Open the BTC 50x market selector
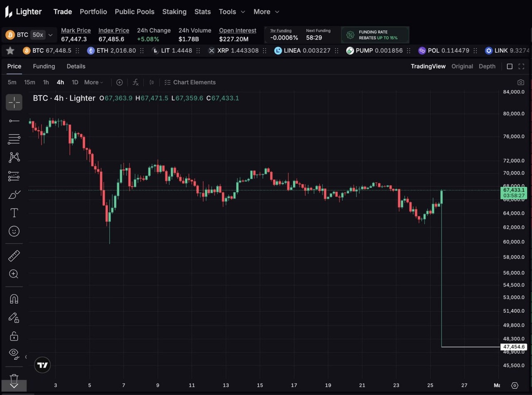This screenshot has width=532, height=395. point(29,35)
